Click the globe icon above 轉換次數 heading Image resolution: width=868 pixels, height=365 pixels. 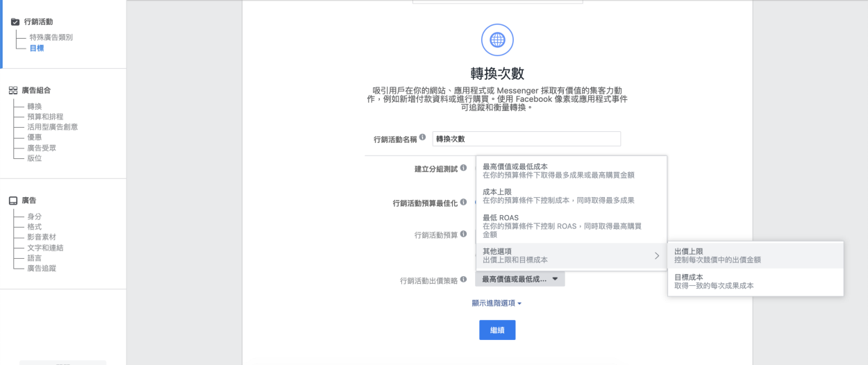(x=497, y=40)
